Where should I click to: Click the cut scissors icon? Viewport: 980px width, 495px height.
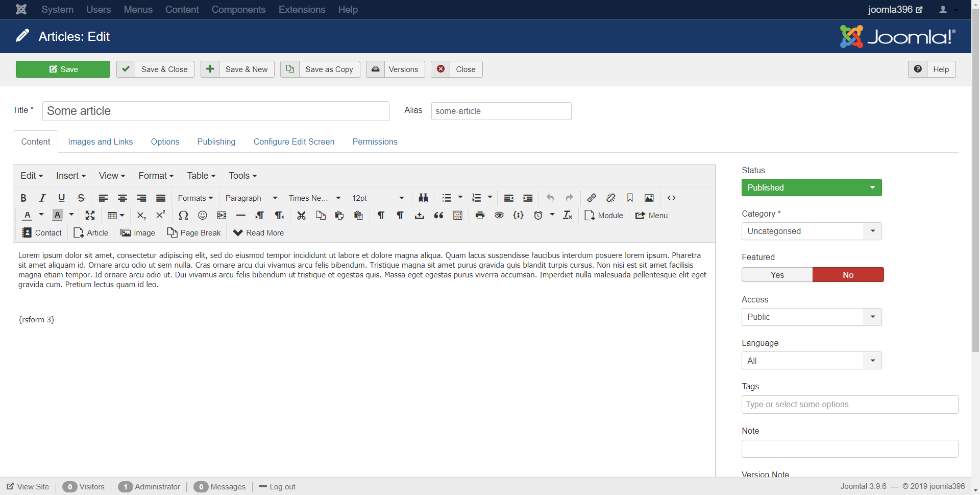click(301, 216)
